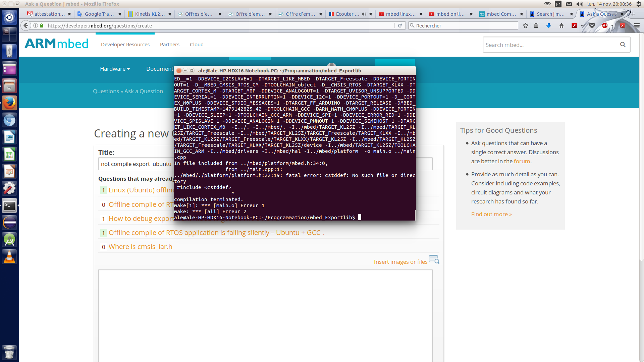Image resolution: width=644 pixels, height=362 pixels.
Task: Go to the Firefox home page icon
Action: [561, 25]
